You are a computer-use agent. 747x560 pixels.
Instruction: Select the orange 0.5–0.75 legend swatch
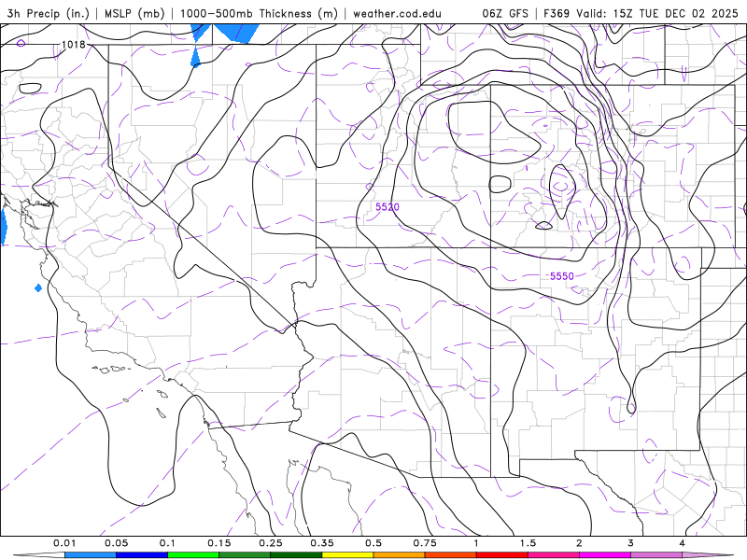pyautogui.click(x=400, y=555)
